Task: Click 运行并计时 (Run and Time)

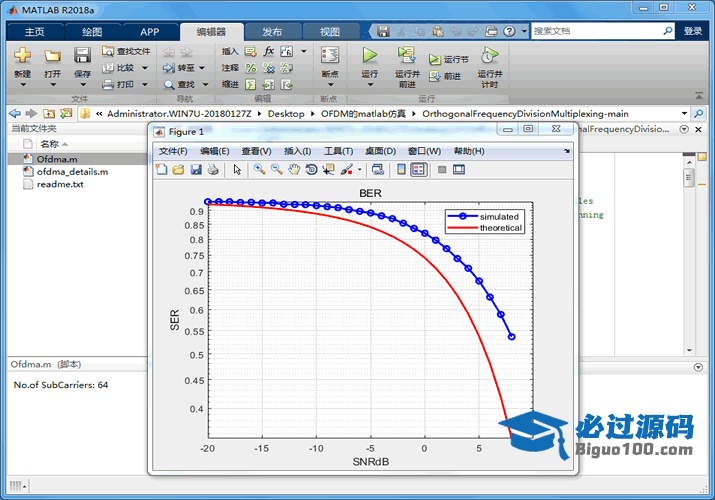Action: tap(490, 67)
